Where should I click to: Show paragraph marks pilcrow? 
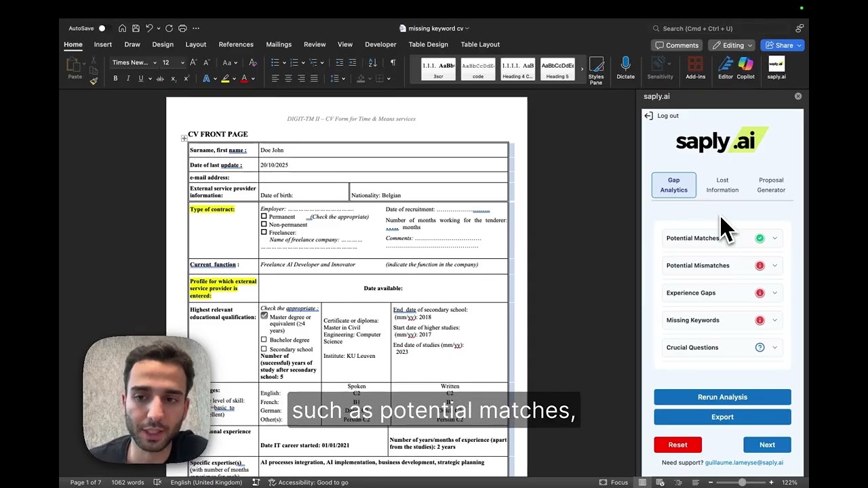(x=393, y=62)
